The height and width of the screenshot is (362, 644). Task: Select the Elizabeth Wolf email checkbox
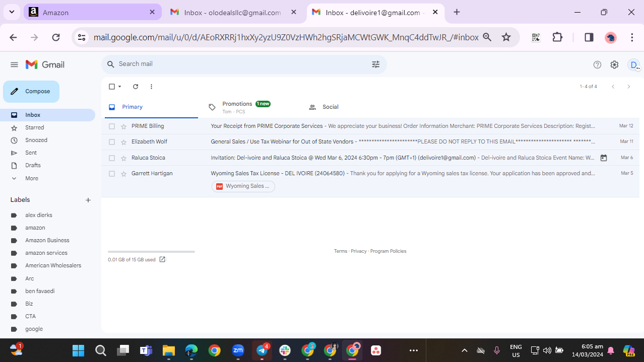[112, 142]
